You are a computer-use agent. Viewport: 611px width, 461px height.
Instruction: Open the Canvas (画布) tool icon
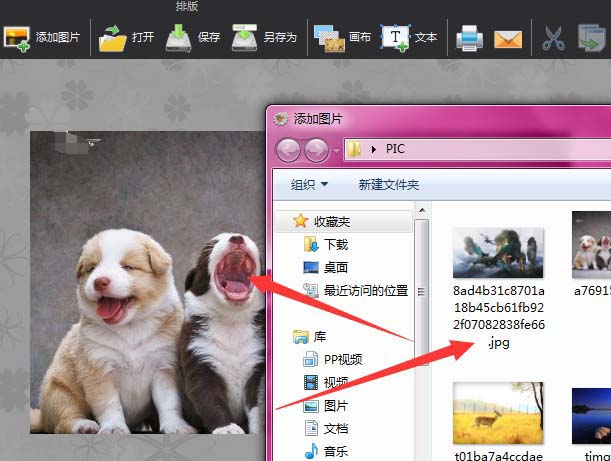pyautogui.click(x=330, y=39)
